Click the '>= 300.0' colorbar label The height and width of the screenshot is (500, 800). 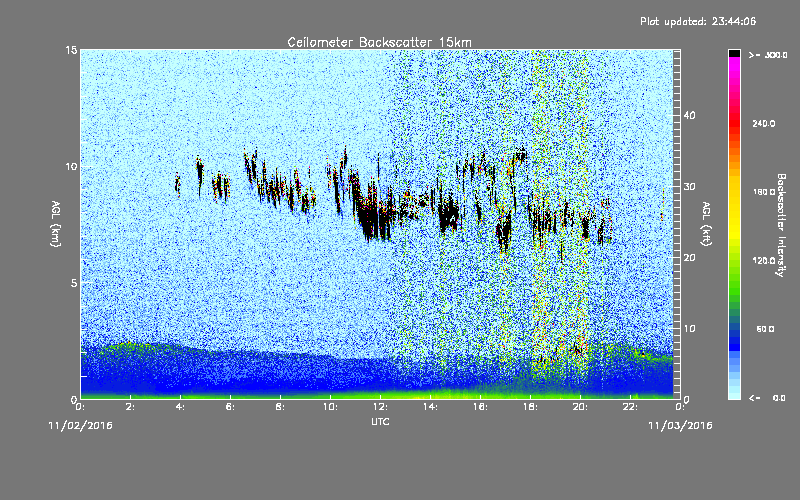pos(768,55)
